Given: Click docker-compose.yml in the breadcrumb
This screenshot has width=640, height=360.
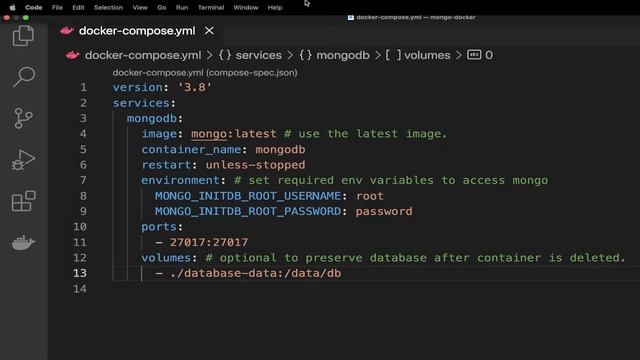Looking at the screenshot, I should click(143, 55).
